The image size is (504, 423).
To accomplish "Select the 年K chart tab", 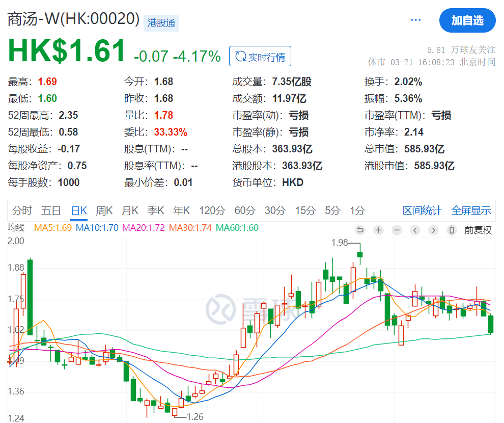I will coord(181,210).
